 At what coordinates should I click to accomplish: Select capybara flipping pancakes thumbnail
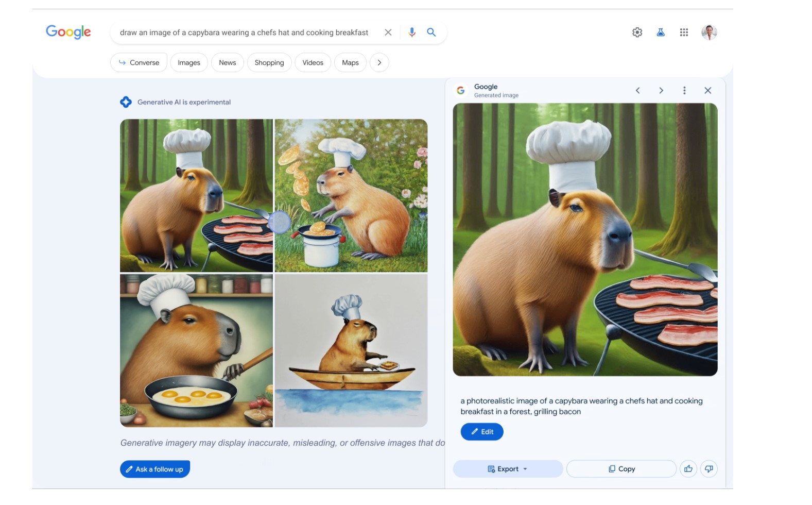351,195
